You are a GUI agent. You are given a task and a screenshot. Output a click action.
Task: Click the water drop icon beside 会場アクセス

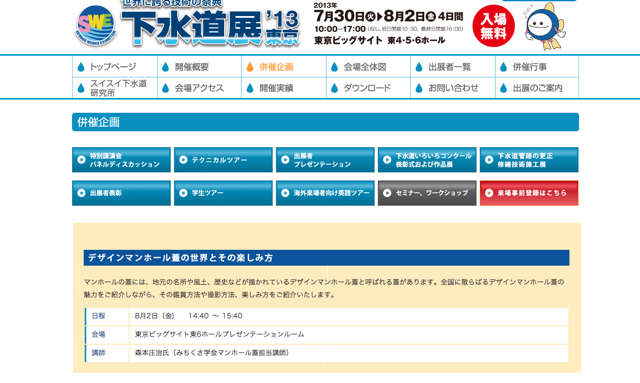165,88
